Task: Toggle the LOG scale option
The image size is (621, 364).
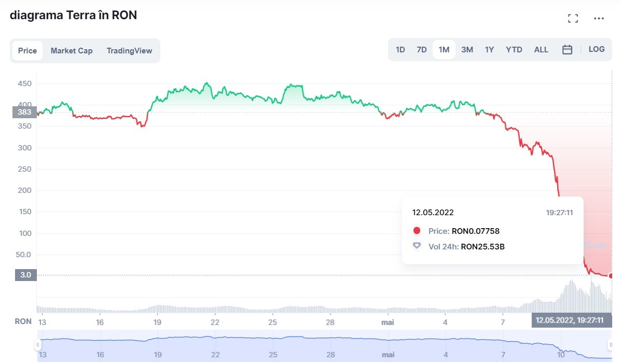Action: click(597, 49)
